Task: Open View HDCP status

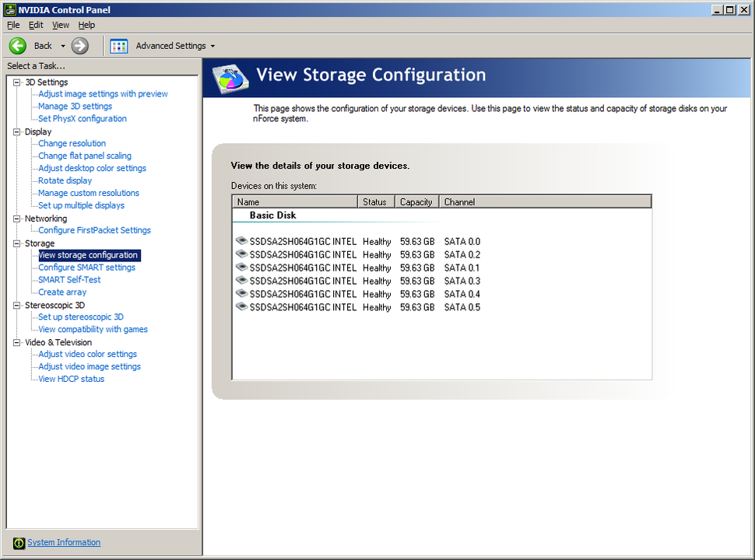Action: coord(72,379)
